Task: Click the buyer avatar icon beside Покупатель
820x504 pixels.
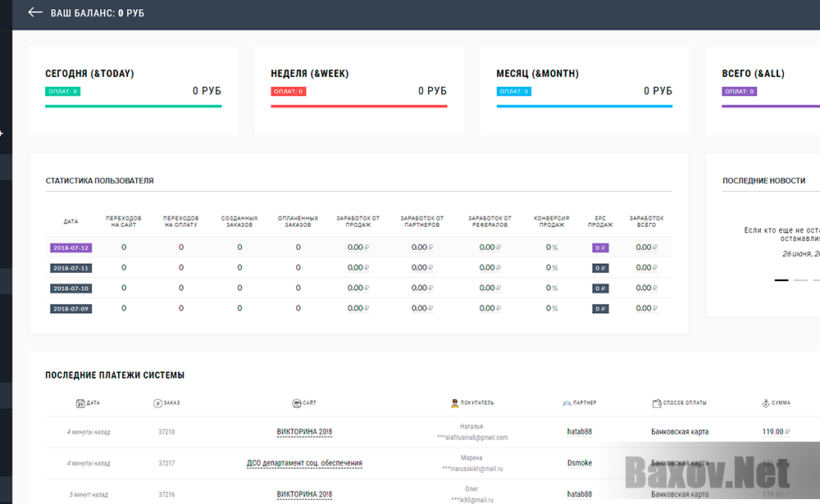Action: (x=454, y=403)
